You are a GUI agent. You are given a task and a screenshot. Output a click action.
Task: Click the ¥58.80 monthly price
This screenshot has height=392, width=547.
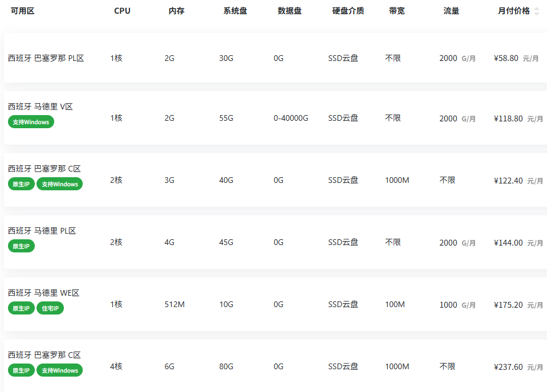point(506,58)
